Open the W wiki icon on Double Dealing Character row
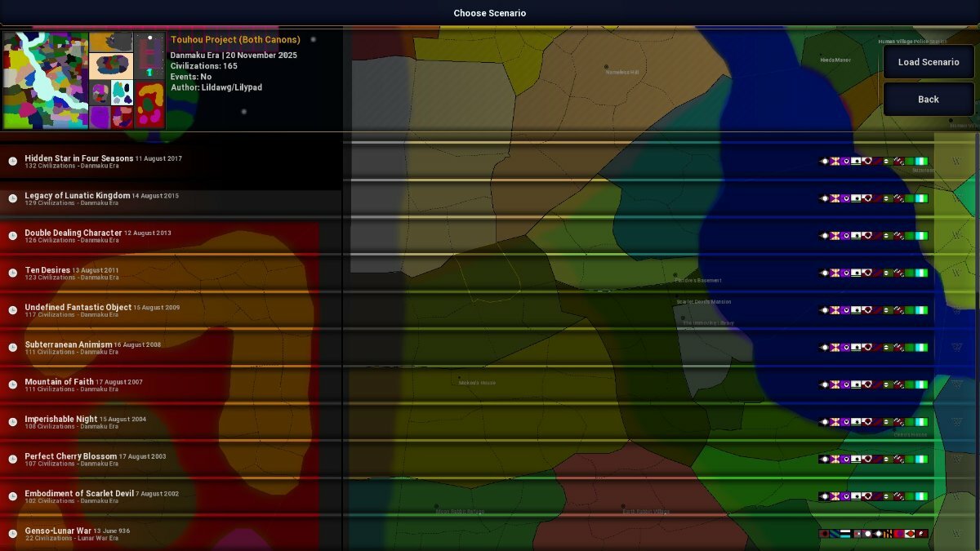980x551 pixels. (956, 236)
